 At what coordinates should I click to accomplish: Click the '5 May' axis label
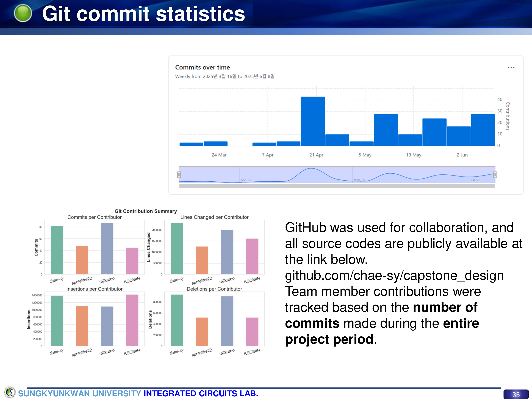point(365,155)
